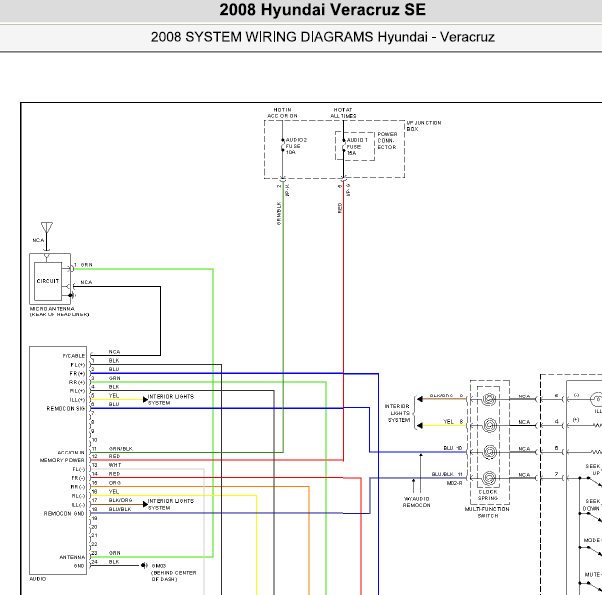Select the CLOCK SPRING label
Screen dimensions: 602x595
488,495
